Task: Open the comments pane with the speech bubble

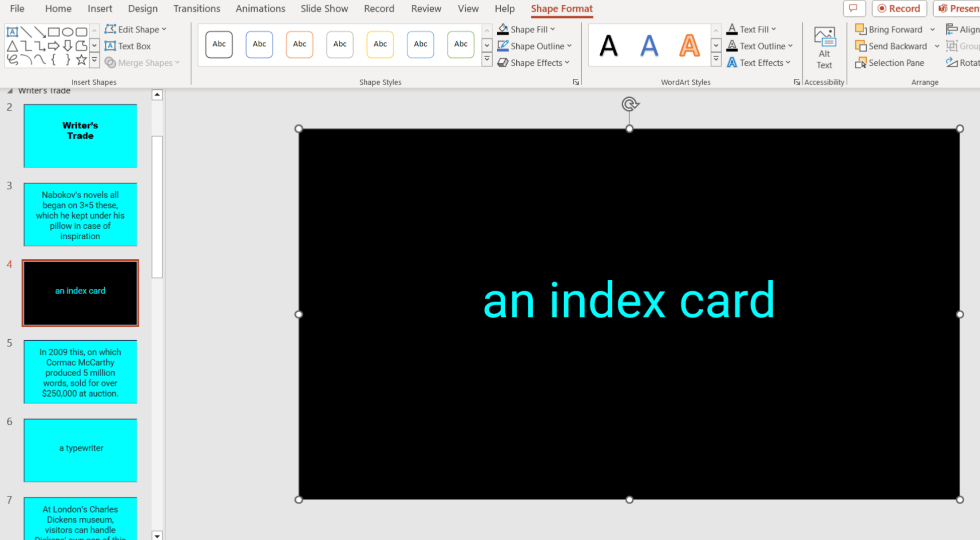Action: (854, 8)
